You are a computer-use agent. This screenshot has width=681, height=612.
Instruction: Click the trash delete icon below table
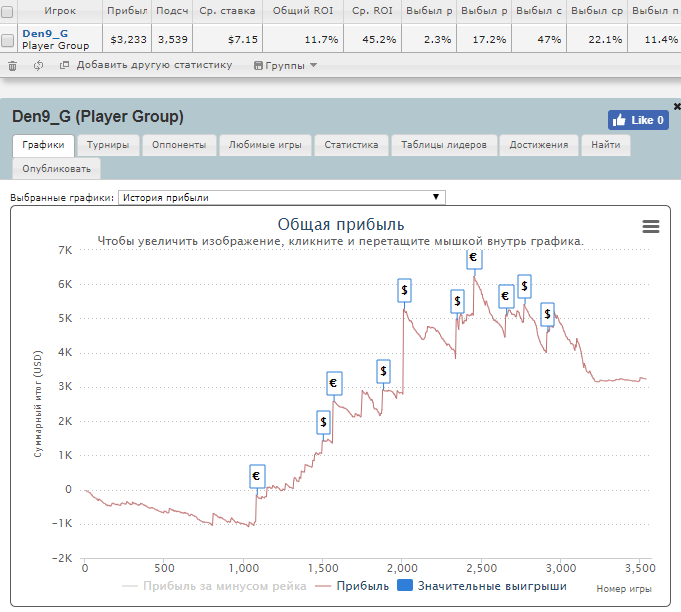click(x=13, y=66)
